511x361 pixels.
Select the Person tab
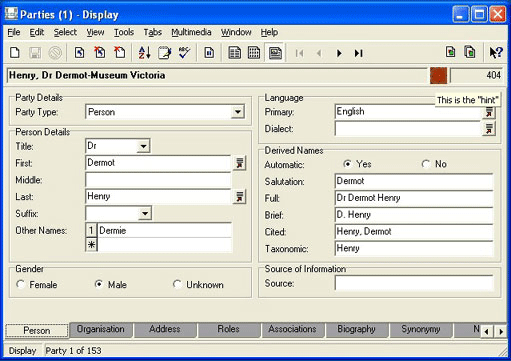coord(37,331)
